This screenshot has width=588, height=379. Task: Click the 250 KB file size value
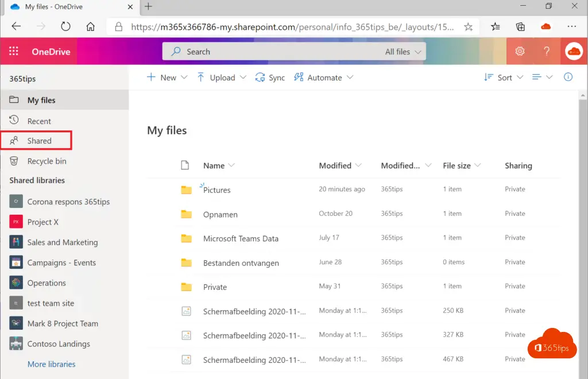click(x=453, y=311)
